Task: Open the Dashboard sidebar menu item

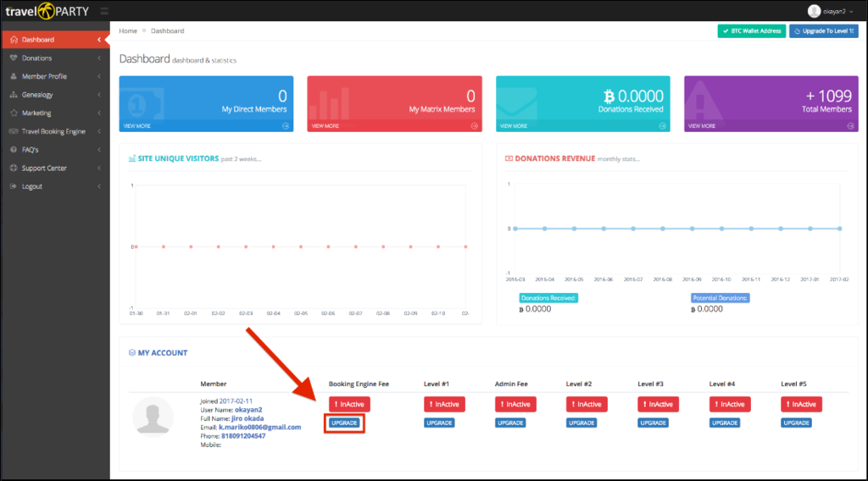Action: (x=55, y=40)
